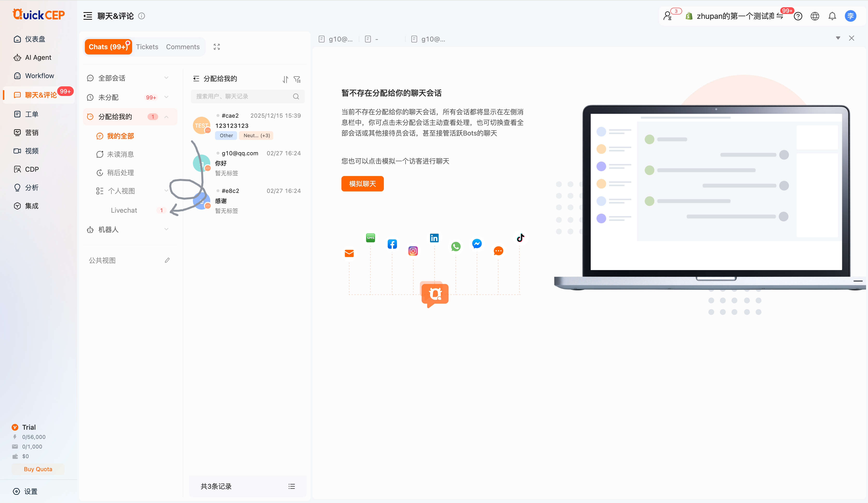Click the 模拟聊天 button
This screenshot has height=503, width=868.
(362, 184)
